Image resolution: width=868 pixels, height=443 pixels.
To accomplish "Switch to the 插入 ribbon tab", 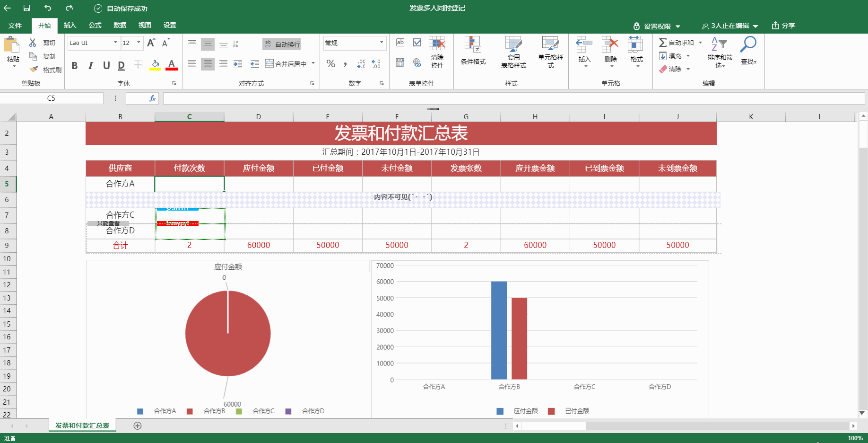I will 69,25.
